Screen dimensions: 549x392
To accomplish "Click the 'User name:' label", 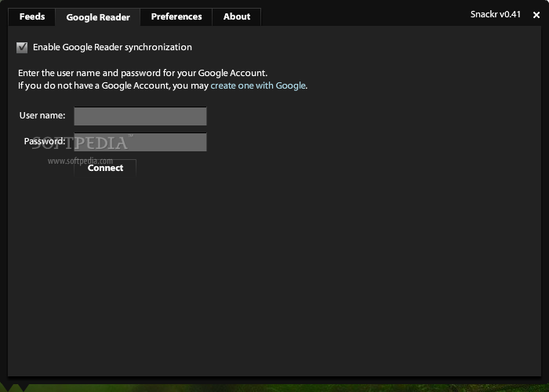I will pos(42,115).
